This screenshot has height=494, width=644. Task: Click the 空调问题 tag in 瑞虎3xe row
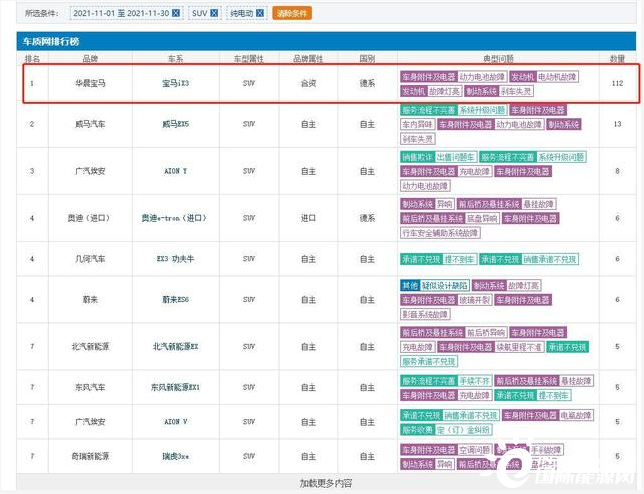coord(474,450)
